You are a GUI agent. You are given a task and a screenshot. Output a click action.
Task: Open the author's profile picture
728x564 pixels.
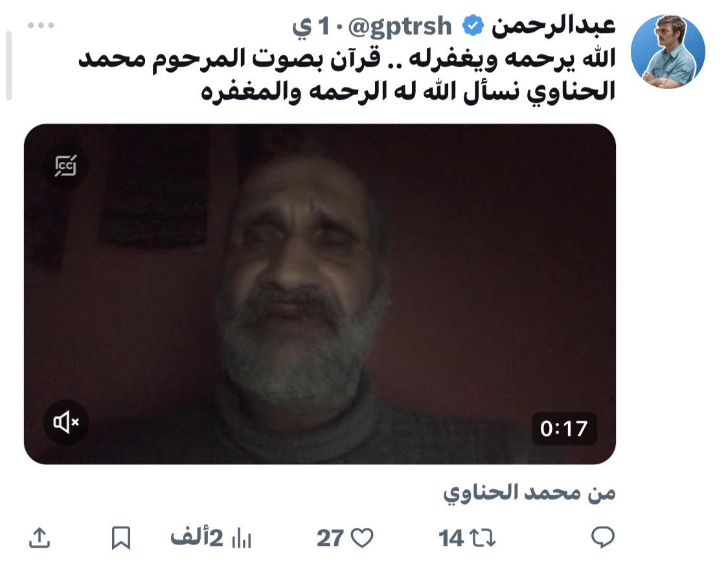668,52
